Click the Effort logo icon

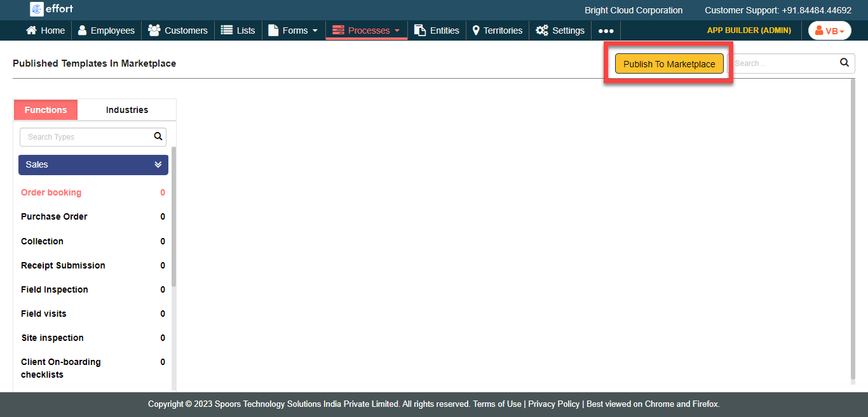(x=36, y=9)
